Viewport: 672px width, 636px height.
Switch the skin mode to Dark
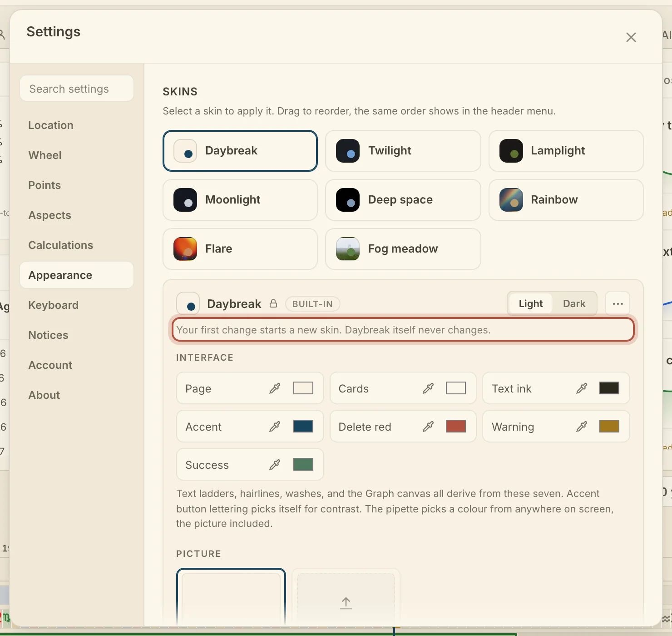(574, 303)
